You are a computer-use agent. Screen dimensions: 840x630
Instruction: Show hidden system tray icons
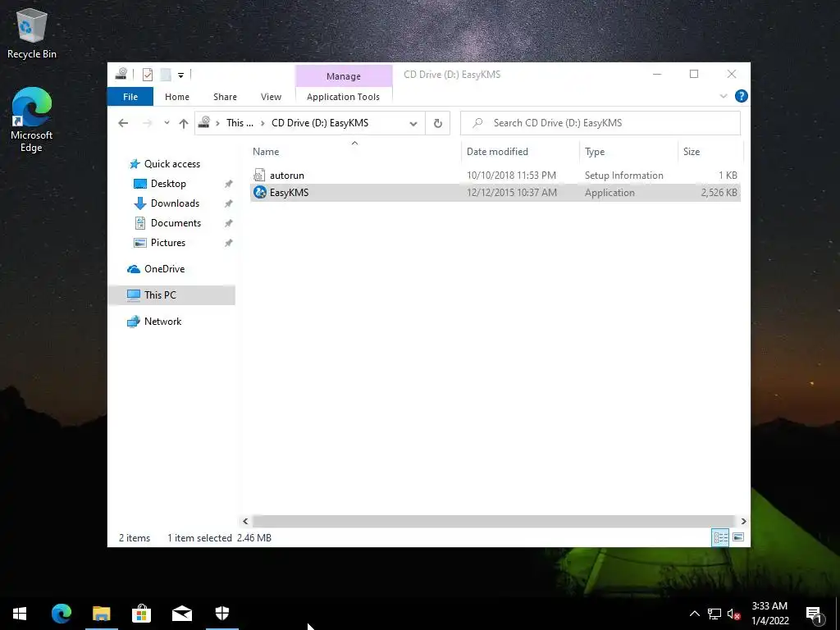[694, 614]
